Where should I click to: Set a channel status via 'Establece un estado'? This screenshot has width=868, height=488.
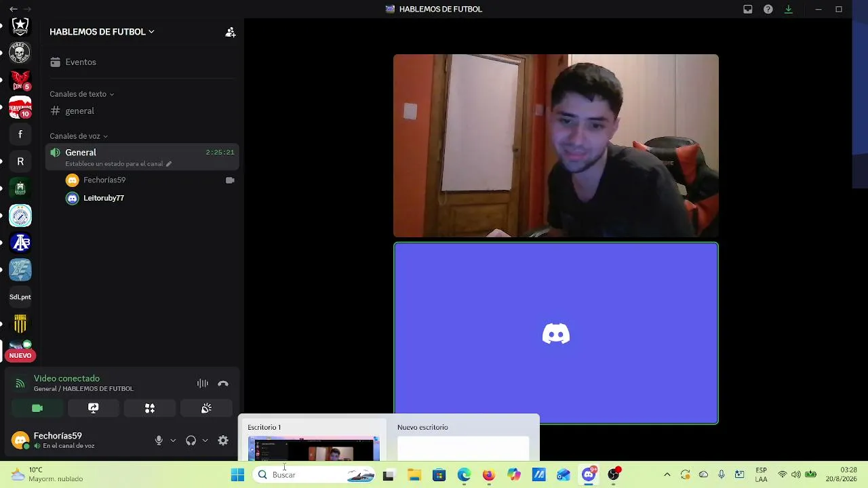(x=118, y=164)
